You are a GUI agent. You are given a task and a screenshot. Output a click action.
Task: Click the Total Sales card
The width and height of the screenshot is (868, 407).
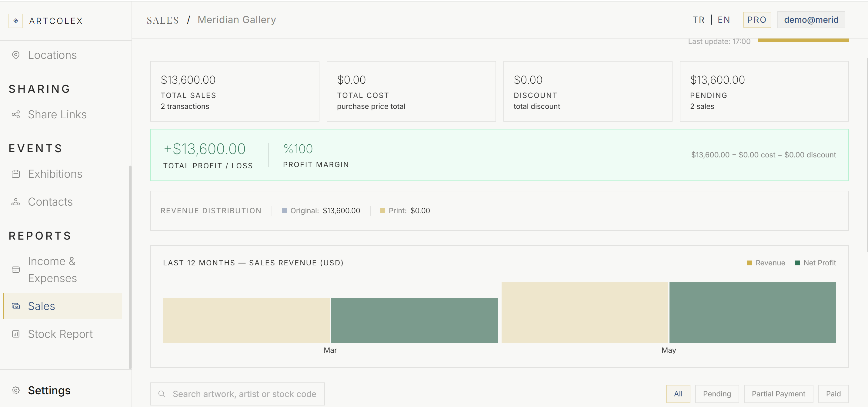pyautogui.click(x=235, y=91)
